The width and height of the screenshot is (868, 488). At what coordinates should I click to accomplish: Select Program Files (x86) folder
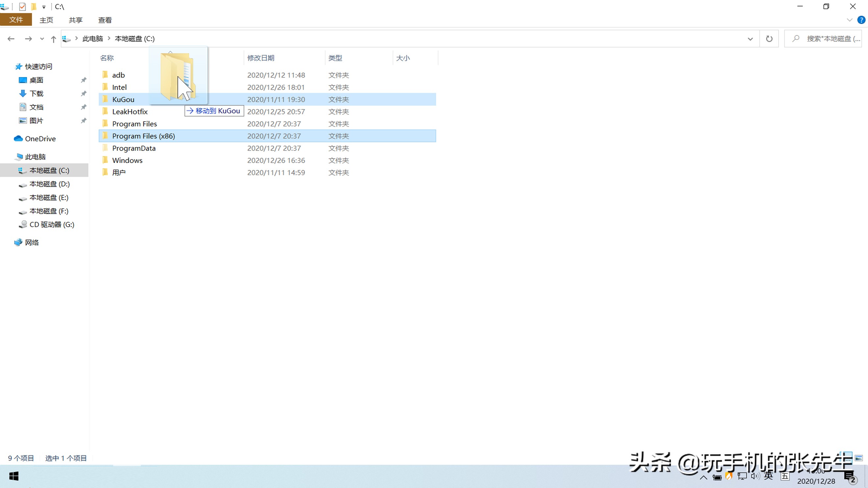point(143,136)
